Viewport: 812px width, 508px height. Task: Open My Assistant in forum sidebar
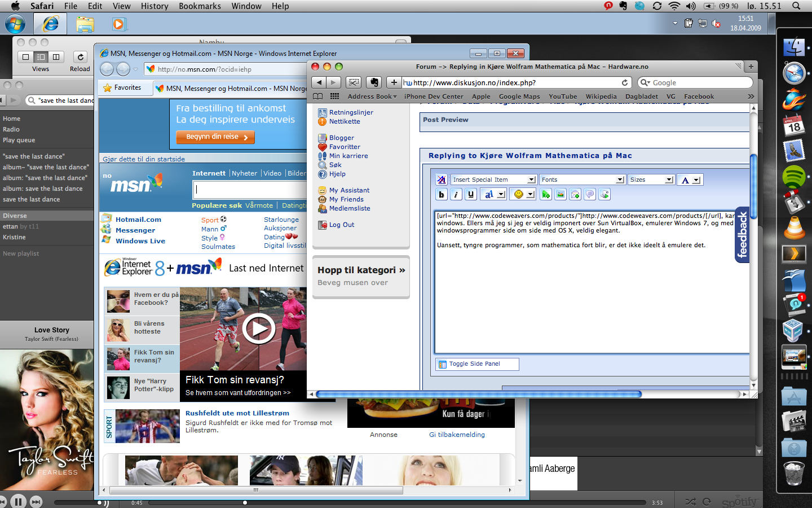(349, 190)
